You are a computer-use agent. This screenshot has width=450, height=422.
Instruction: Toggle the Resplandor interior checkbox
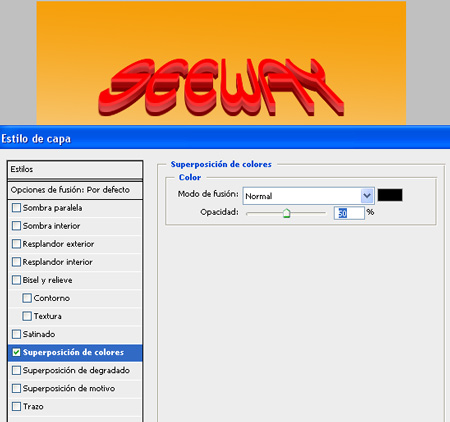tap(16, 262)
